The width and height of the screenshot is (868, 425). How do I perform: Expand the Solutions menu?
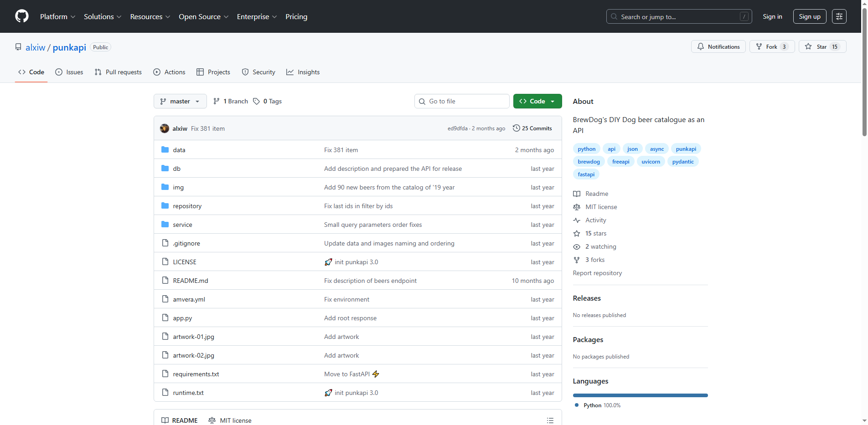103,16
